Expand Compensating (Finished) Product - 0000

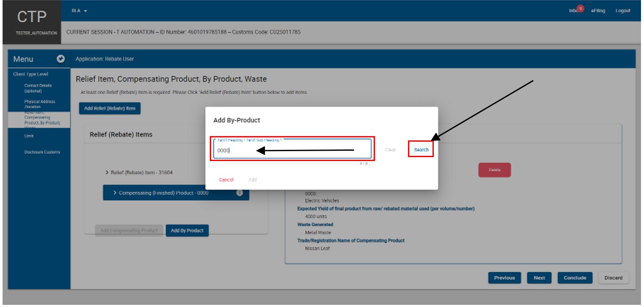160,193
